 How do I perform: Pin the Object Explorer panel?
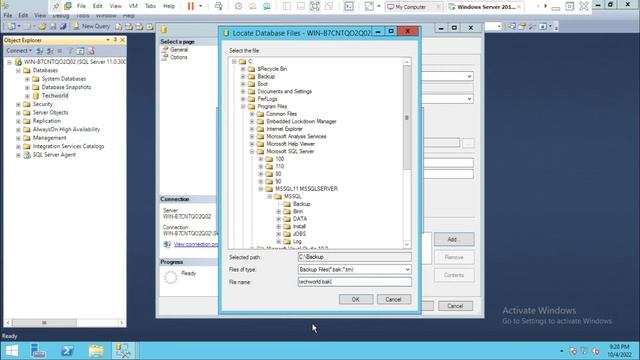pyautogui.click(x=115, y=40)
